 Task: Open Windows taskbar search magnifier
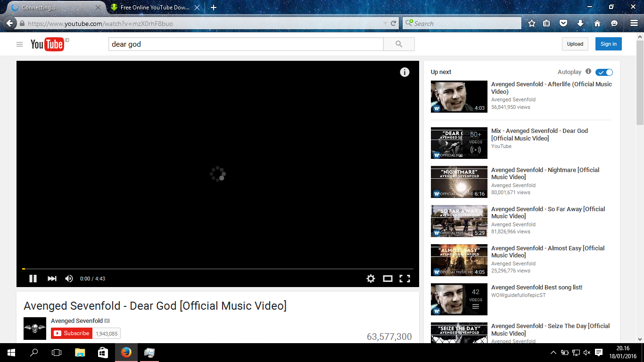click(34, 352)
